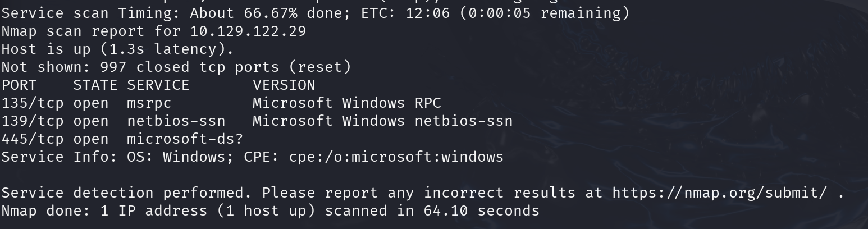This screenshot has width=868, height=229.
Task: Click the ETC: 12:06 time text
Action: 414,13
